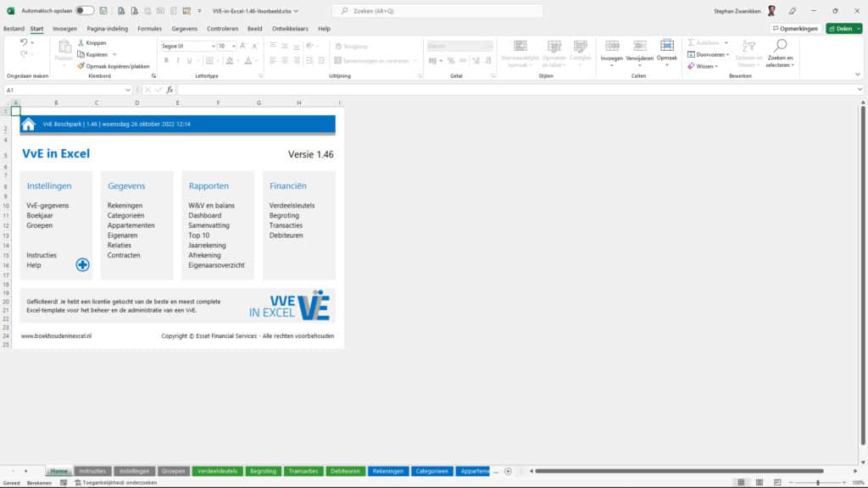Click the Verwijderen cells icon
Screen dimensions: 868x488
tap(638, 44)
